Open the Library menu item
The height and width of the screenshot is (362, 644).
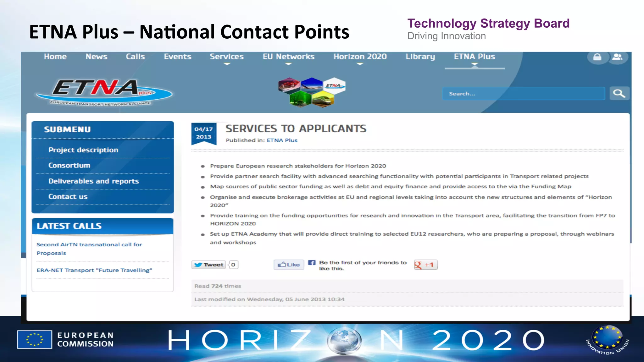pyautogui.click(x=420, y=57)
